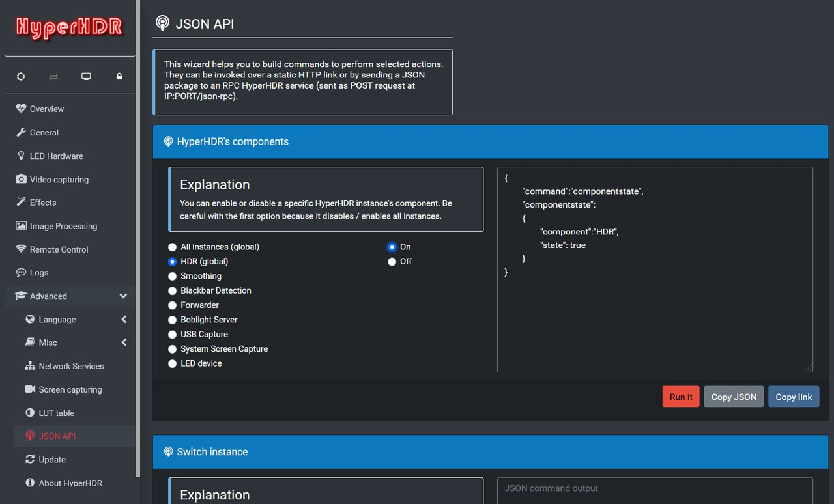Click the Remote Control wifi icon
The height and width of the screenshot is (504, 834).
[22, 249]
